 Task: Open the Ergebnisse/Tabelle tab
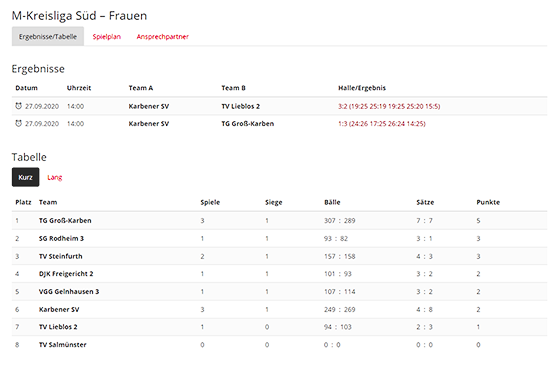click(x=48, y=36)
